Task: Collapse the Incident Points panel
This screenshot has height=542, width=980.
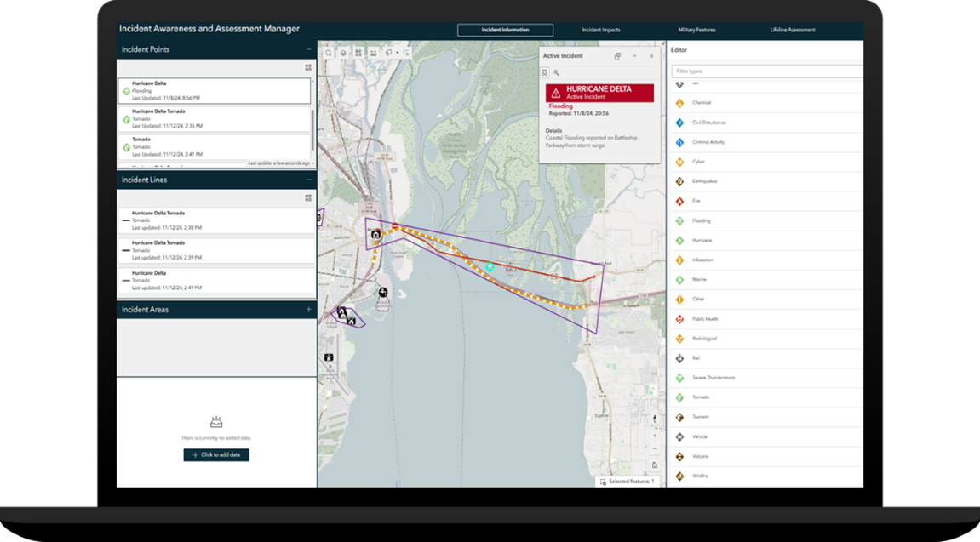Action: 308,49
